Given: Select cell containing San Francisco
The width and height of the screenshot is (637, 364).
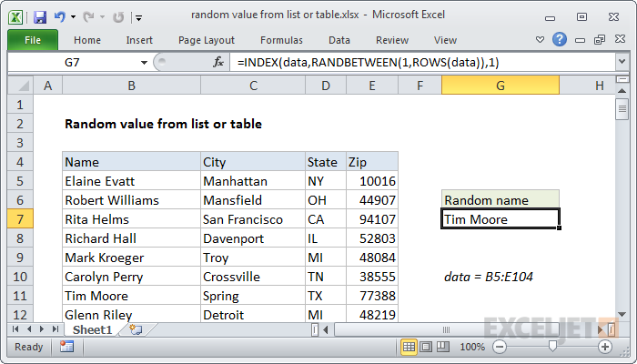Looking at the screenshot, I should [253, 219].
